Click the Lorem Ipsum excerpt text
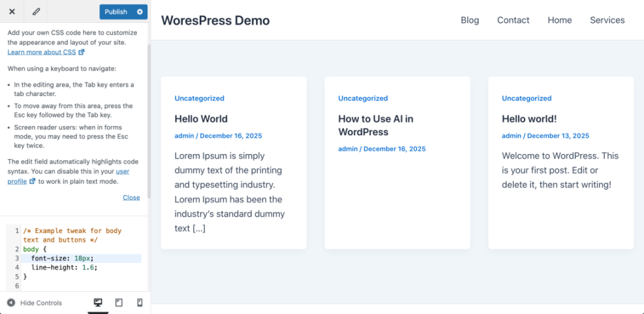 coord(230,192)
